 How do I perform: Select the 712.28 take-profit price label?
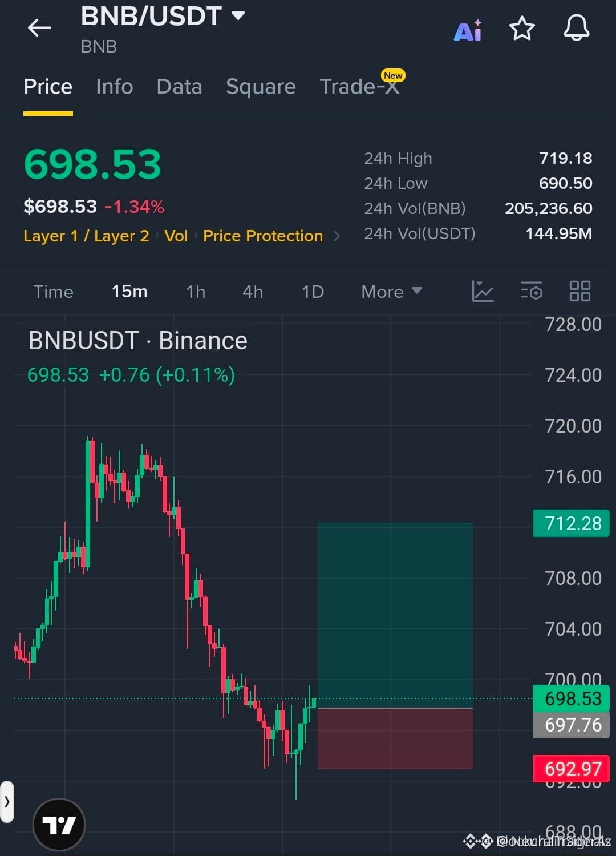572,523
